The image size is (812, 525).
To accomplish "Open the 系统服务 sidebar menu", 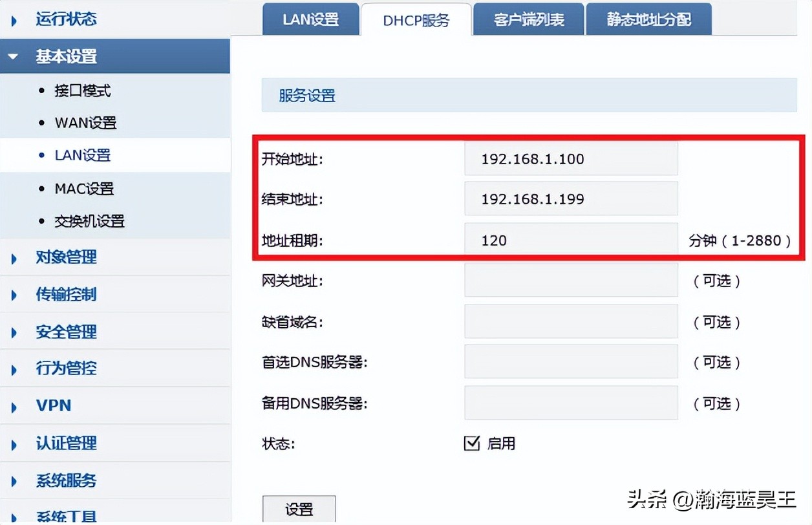I will click(x=65, y=480).
